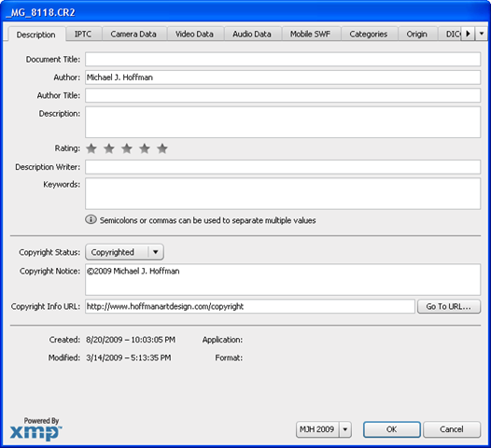Image resolution: width=491 pixels, height=448 pixels.
Task: Click the Document Title input field
Action: pyautogui.click(x=283, y=59)
